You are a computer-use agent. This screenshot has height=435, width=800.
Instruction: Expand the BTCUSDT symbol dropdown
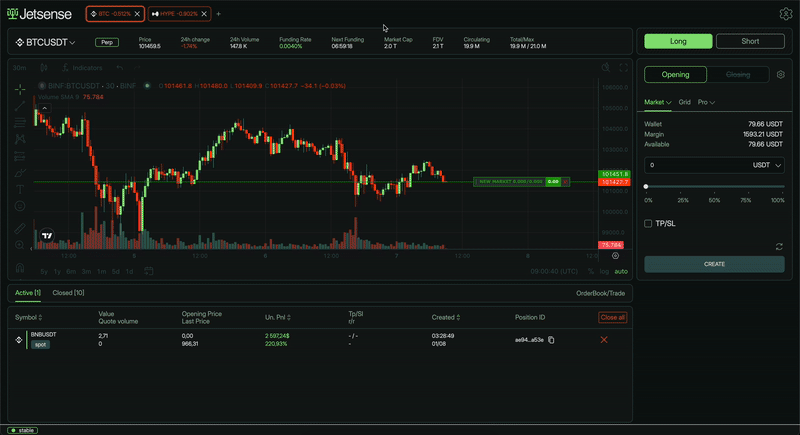click(x=46, y=43)
